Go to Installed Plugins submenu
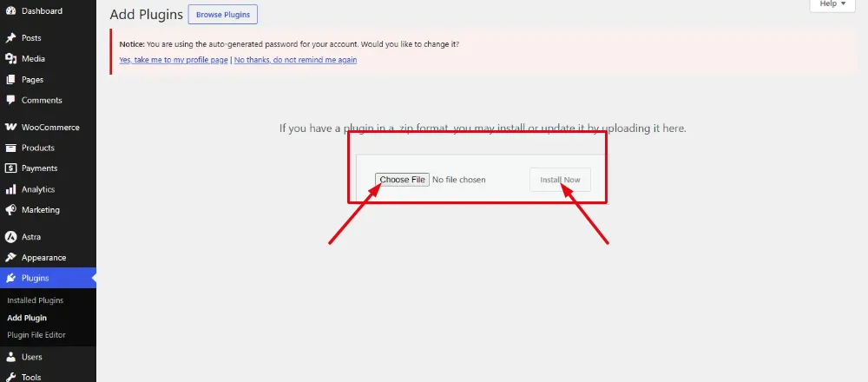Screen dimensions: 868x382 tap(36, 300)
